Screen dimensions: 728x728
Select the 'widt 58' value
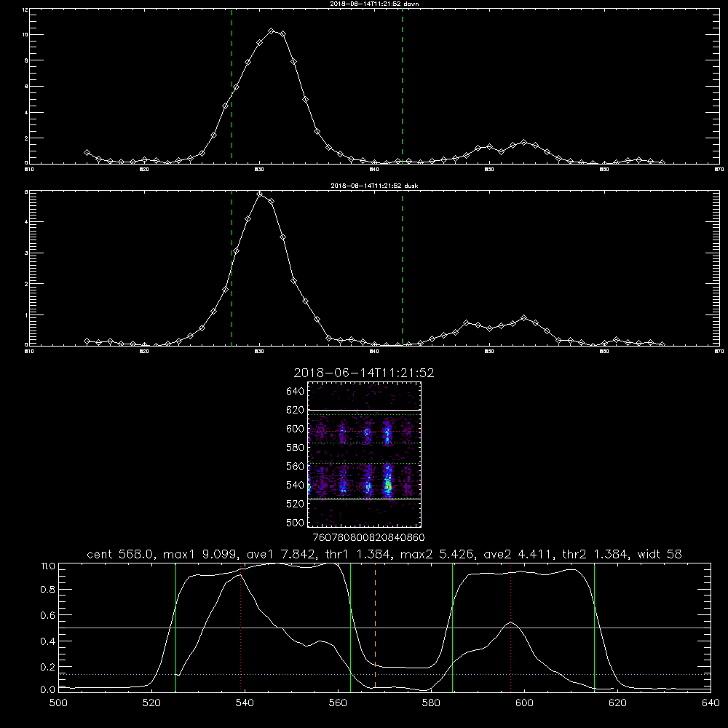coord(660,554)
